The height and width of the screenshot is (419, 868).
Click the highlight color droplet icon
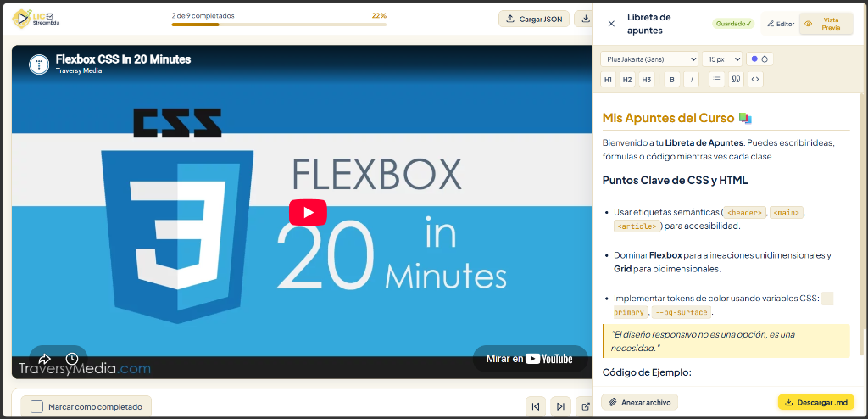[x=765, y=59]
